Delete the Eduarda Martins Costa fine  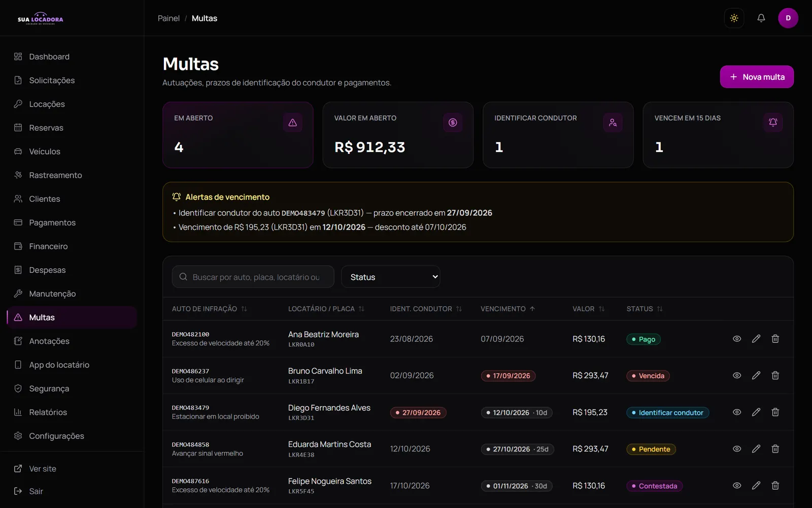point(775,449)
